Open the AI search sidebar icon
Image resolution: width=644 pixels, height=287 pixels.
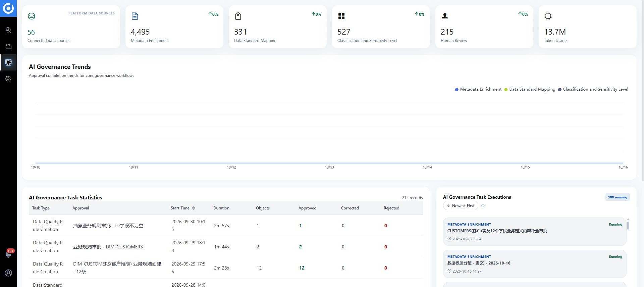pos(8,30)
